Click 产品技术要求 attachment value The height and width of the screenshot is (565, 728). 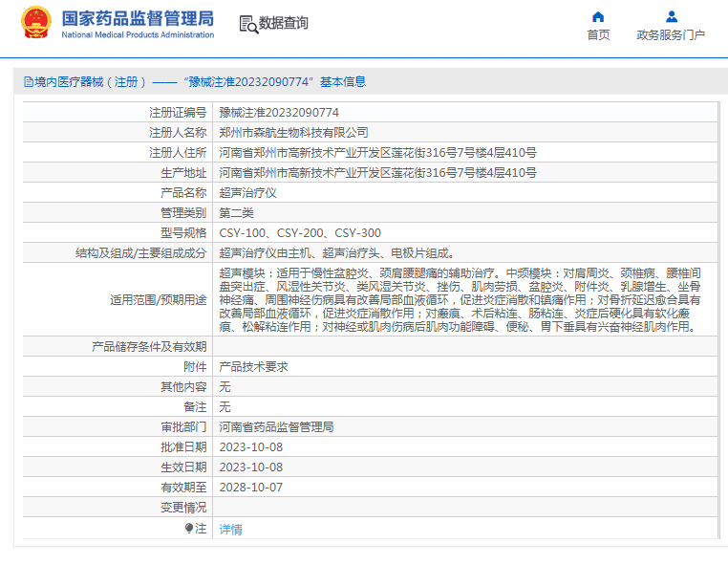(253, 366)
